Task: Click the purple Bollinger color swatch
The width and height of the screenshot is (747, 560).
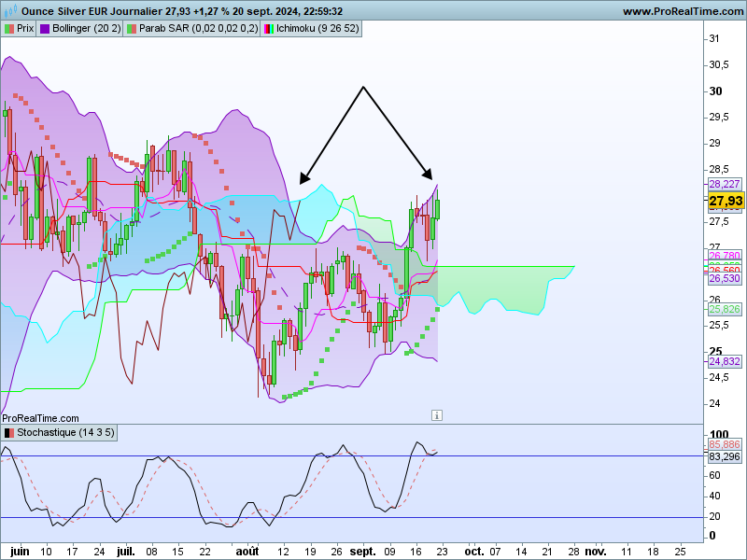Action: [x=45, y=29]
